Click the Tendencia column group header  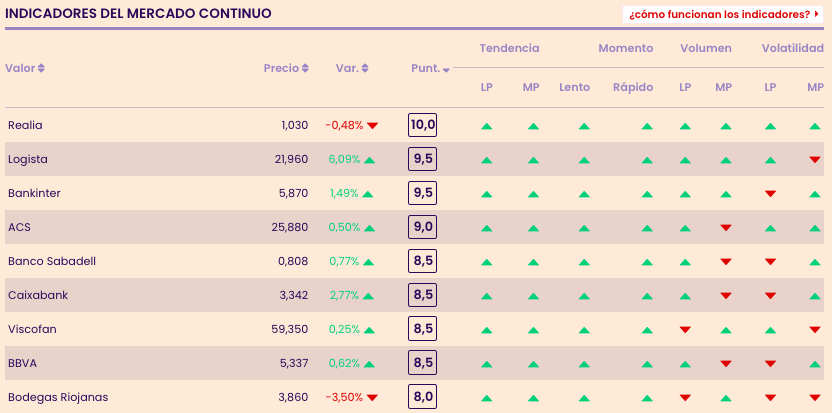509,48
